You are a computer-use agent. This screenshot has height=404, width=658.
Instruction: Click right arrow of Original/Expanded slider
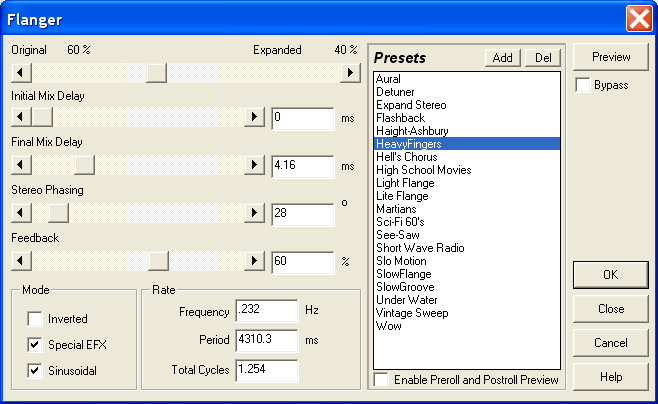pyautogui.click(x=349, y=72)
